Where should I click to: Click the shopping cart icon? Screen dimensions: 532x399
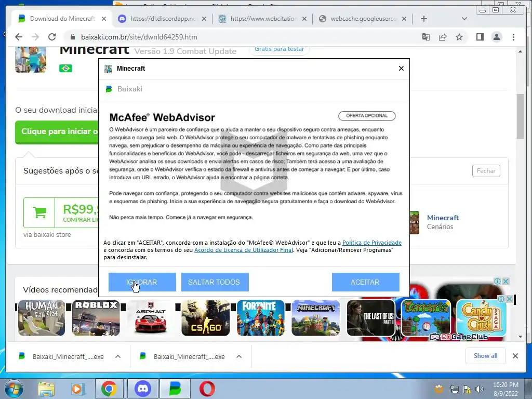click(39, 212)
